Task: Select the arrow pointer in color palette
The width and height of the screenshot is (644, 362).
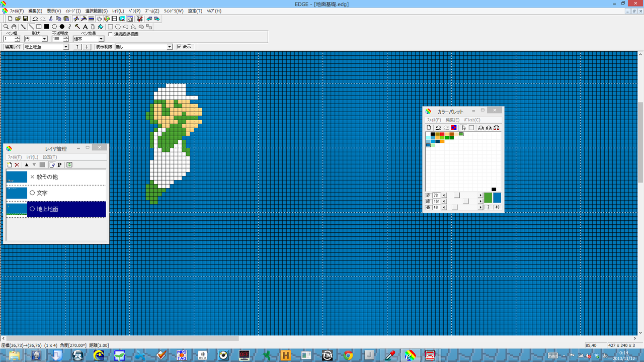Action: pyautogui.click(x=464, y=128)
